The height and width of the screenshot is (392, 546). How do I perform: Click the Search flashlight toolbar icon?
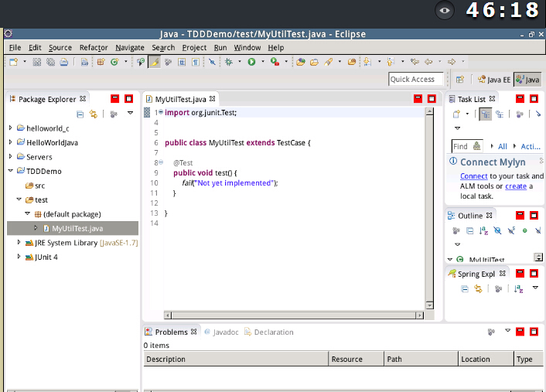[x=329, y=62]
